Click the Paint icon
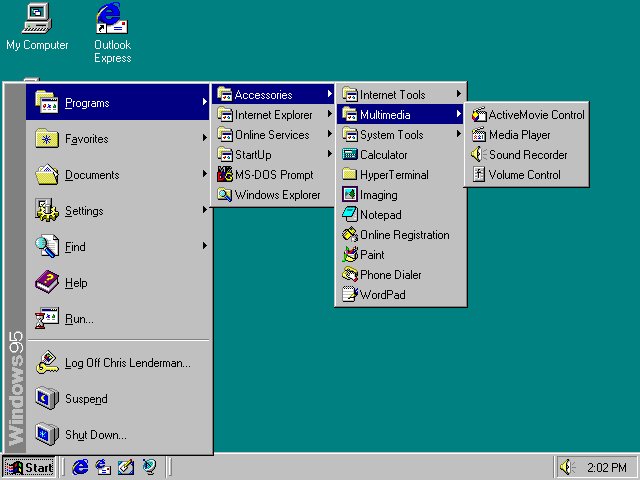Image resolution: width=640 pixels, height=480 pixels. tap(350, 254)
